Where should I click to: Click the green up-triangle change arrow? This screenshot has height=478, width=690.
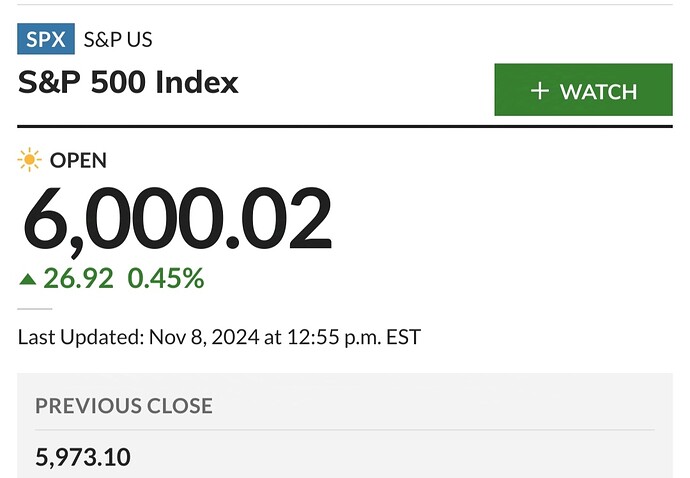coord(27,279)
